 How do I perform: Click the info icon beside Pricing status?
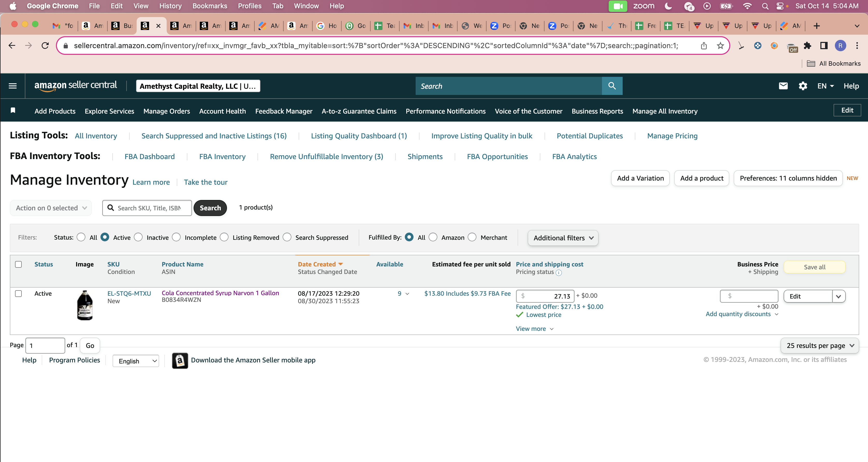point(558,272)
